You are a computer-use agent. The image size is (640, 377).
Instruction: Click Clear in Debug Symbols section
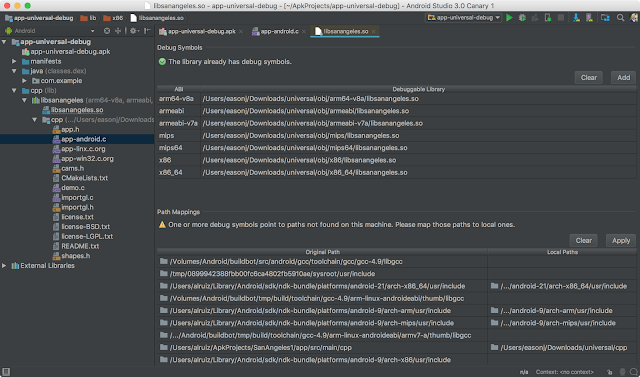pos(589,78)
